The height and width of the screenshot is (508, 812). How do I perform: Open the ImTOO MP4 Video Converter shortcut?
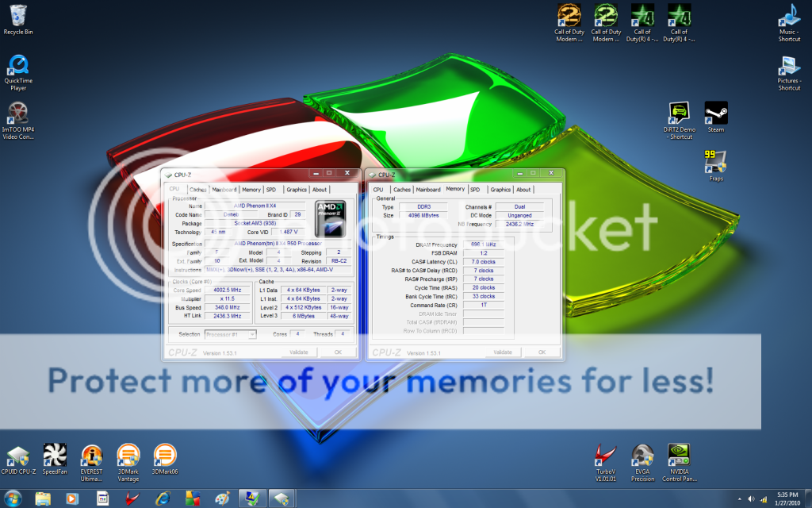pyautogui.click(x=18, y=121)
